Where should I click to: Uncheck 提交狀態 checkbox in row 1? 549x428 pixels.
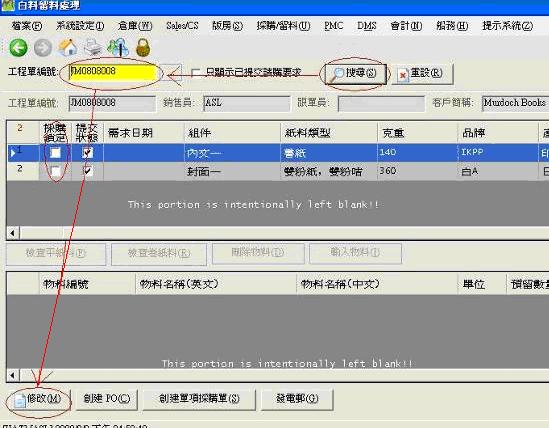click(x=88, y=153)
